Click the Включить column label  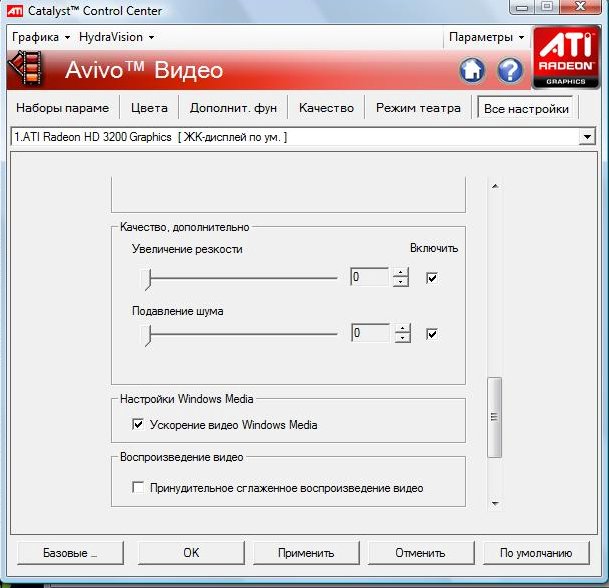(x=434, y=248)
